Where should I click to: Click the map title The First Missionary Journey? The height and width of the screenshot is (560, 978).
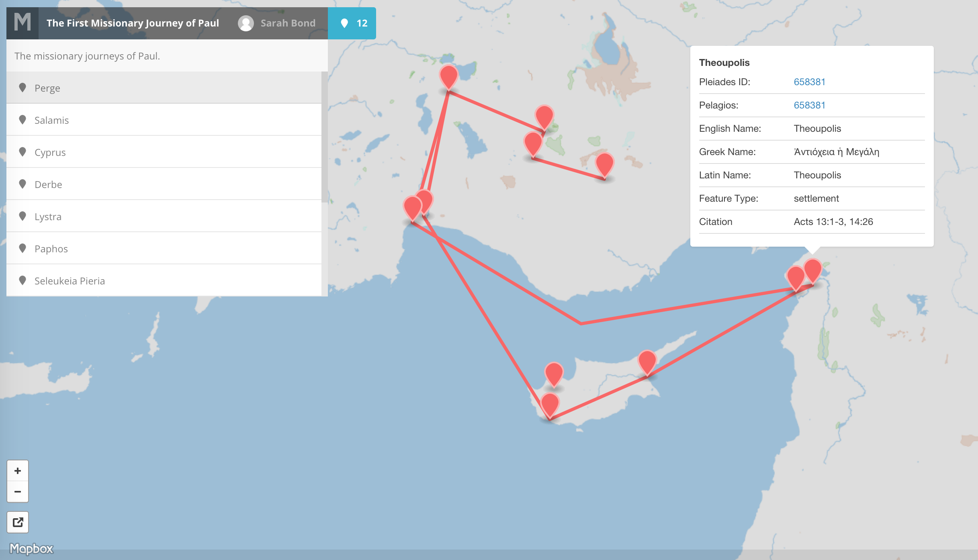coord(133,23)
